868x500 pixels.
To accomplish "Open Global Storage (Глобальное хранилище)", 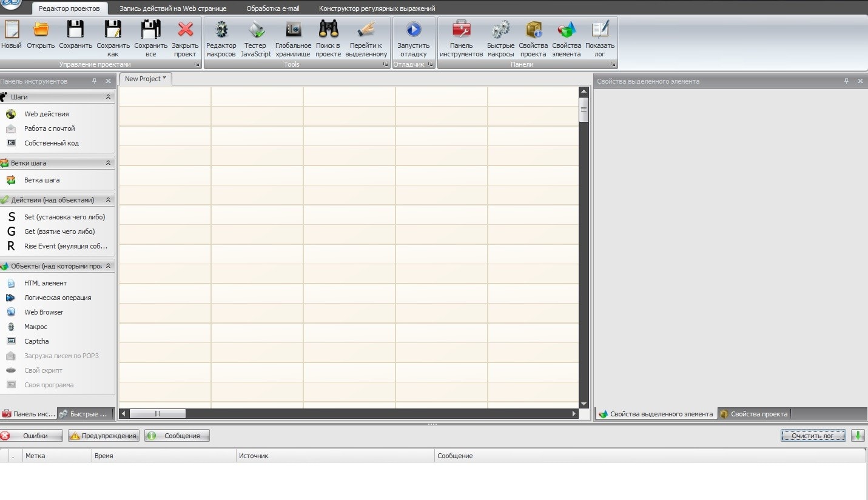I will click(x=293, y=30).
